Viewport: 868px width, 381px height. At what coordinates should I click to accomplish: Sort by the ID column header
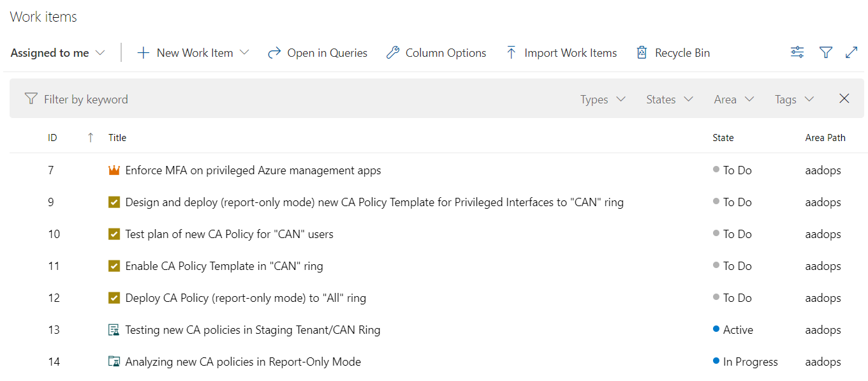tap(52, 138)
